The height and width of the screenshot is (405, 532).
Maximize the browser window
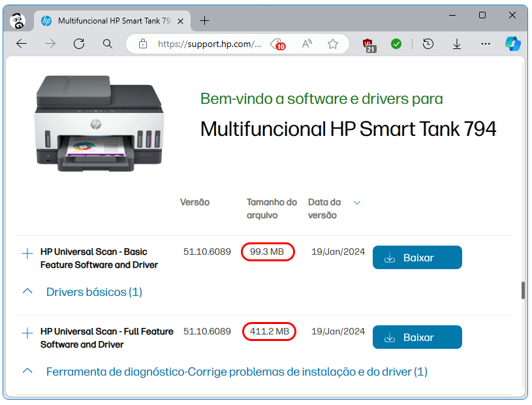(482, 15)
